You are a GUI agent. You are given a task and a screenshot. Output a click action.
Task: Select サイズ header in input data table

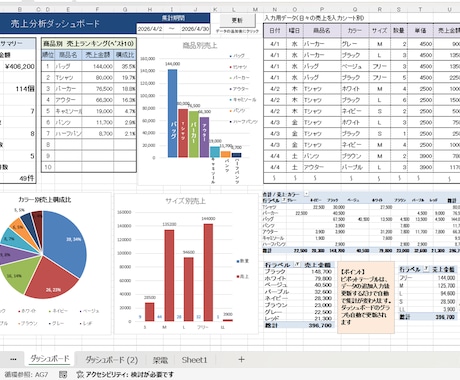(379, 31)
